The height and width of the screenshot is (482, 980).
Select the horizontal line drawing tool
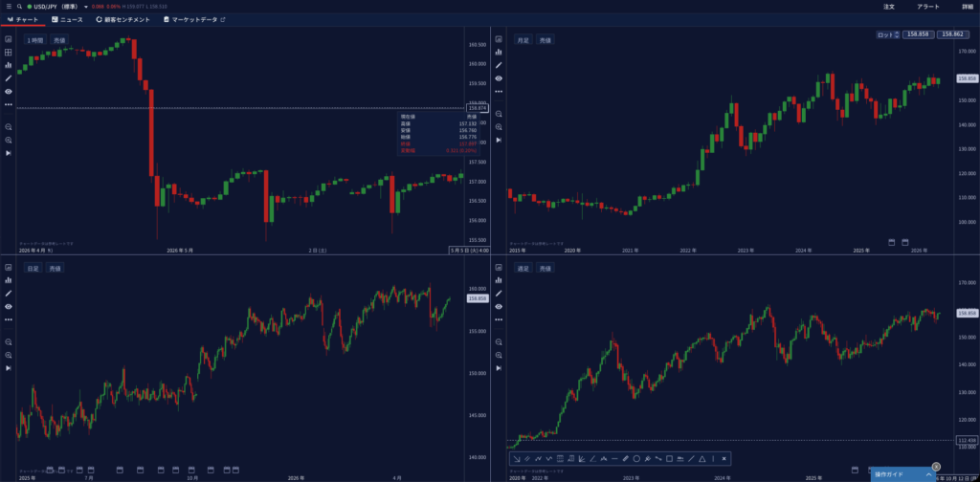(614, 459)
